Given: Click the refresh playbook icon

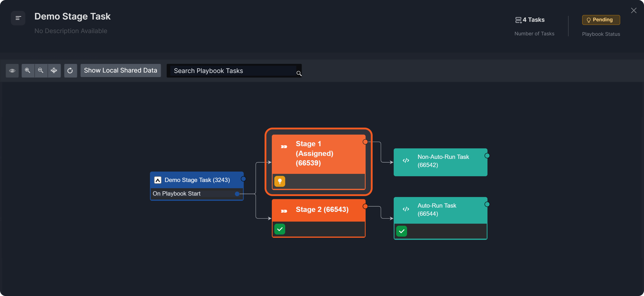Looking at the screenshot, I should 70,70.
